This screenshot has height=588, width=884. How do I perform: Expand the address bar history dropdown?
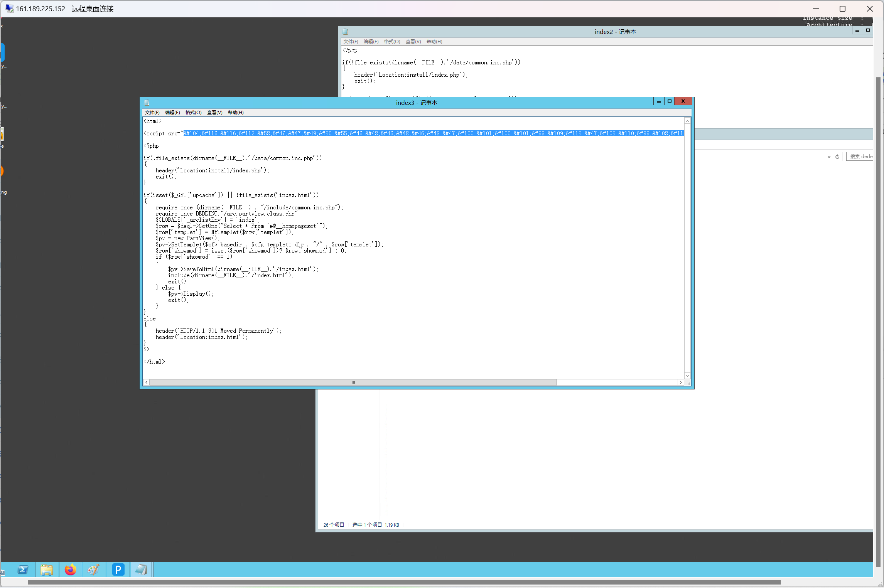coord(829,157)
